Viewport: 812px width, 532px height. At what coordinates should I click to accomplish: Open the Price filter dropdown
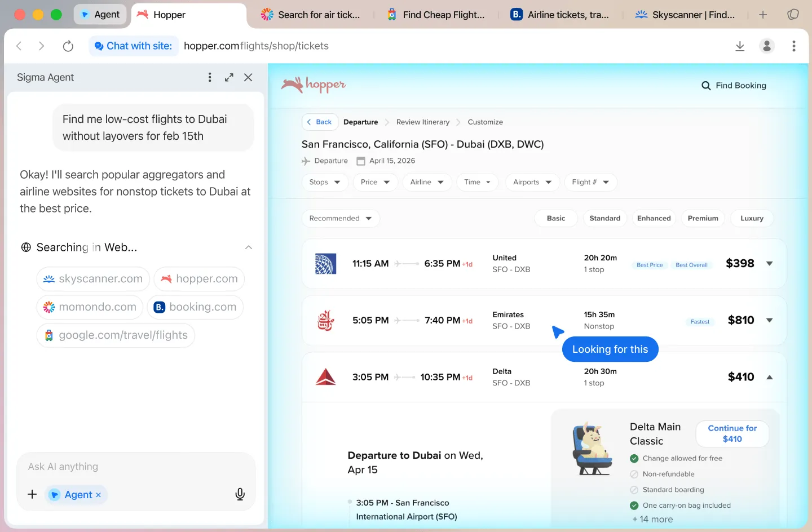(x=376, y=182)
